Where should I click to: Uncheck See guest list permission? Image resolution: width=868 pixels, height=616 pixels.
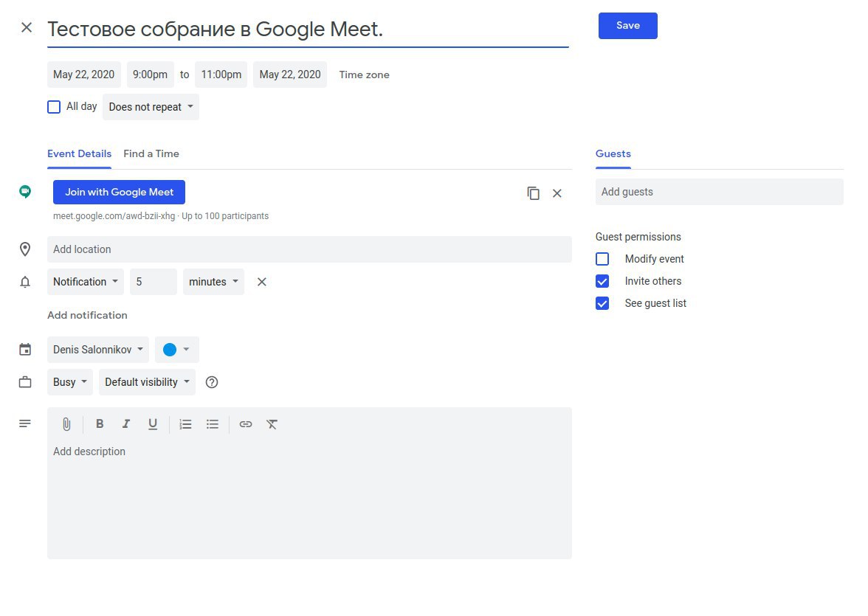[602, 303]
